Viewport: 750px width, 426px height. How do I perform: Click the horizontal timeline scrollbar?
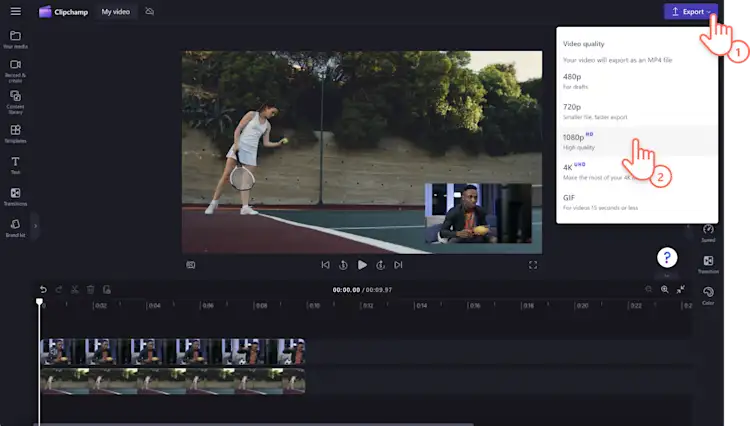[256, 424]
